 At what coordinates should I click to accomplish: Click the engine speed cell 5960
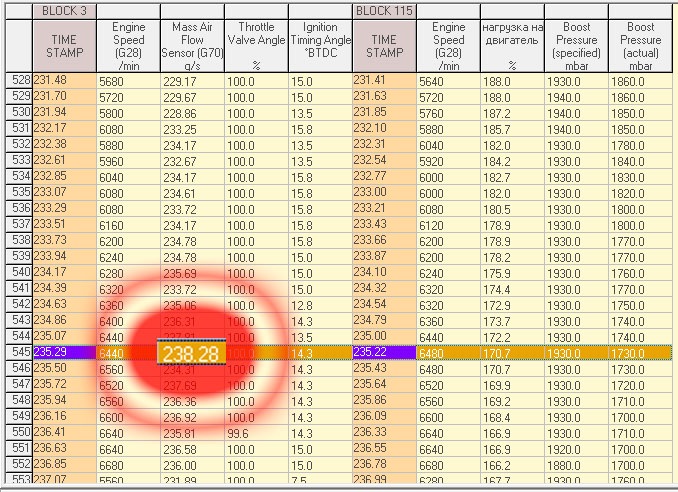[x=128, y=161]
